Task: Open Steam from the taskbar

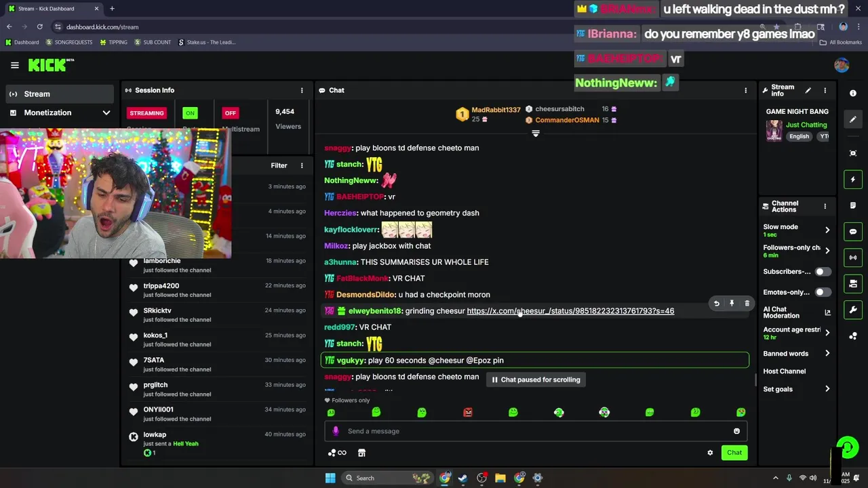Action: pos(462,478)
